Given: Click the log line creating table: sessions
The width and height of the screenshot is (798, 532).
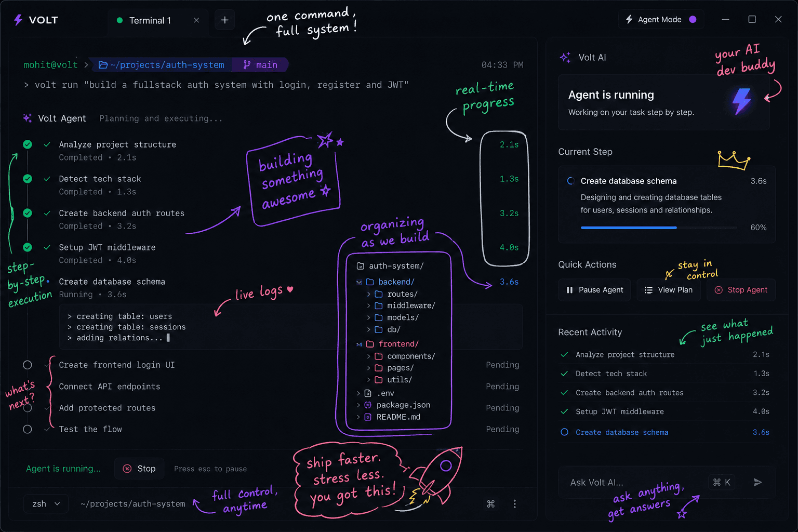Looking at the screenshot, I should tap(126, 327).
